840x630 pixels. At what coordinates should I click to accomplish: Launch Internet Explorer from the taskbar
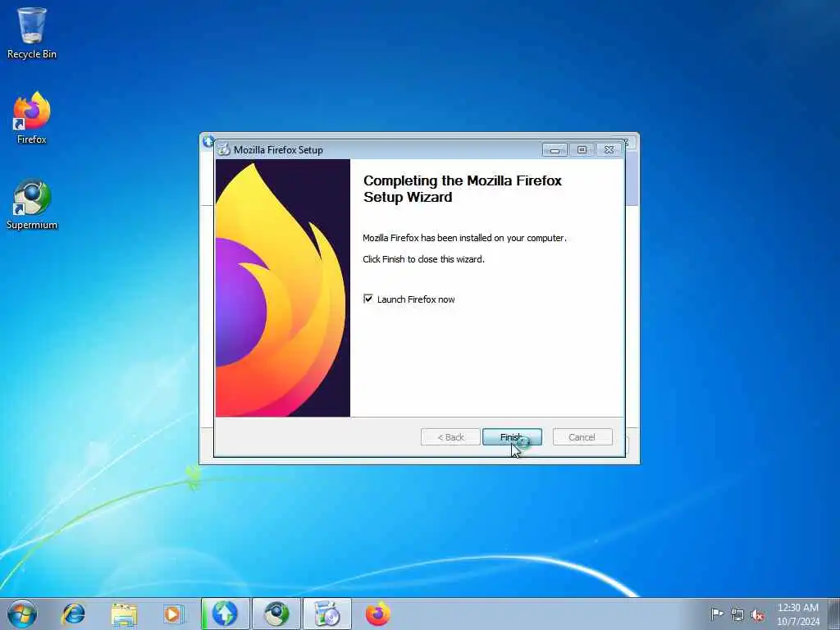click(73, 614)
